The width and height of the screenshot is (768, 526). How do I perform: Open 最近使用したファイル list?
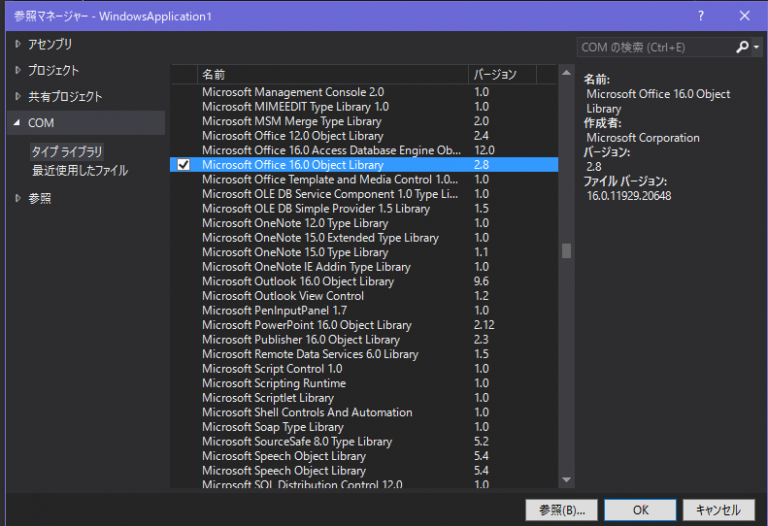point(80,170)
